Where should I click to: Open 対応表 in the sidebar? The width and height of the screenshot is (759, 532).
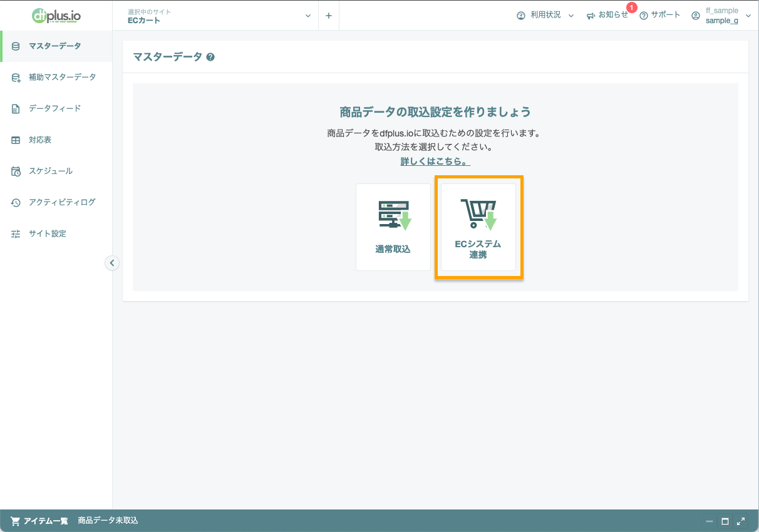[x=56, y=140]
